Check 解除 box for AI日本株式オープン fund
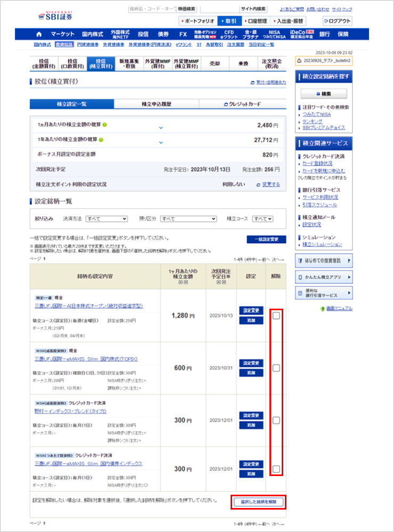This screenshot has height=532, width=394. coord(276,316)
